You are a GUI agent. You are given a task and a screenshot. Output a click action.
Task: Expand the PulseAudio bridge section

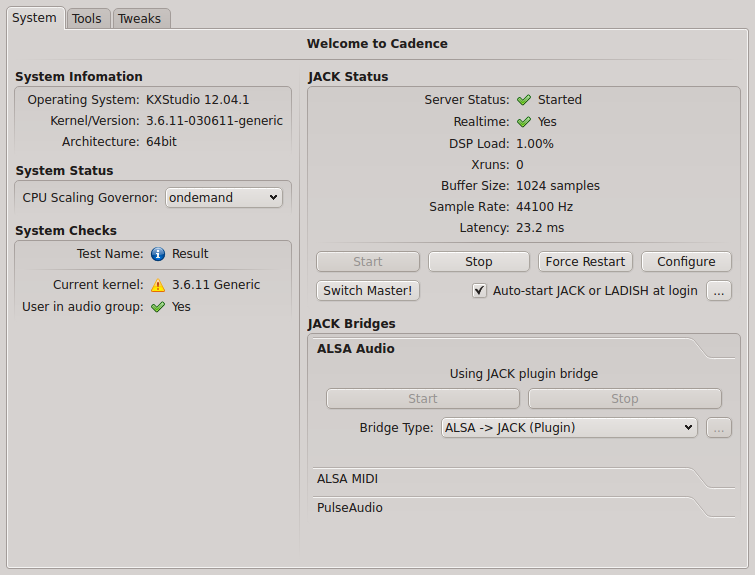(523, 508)
